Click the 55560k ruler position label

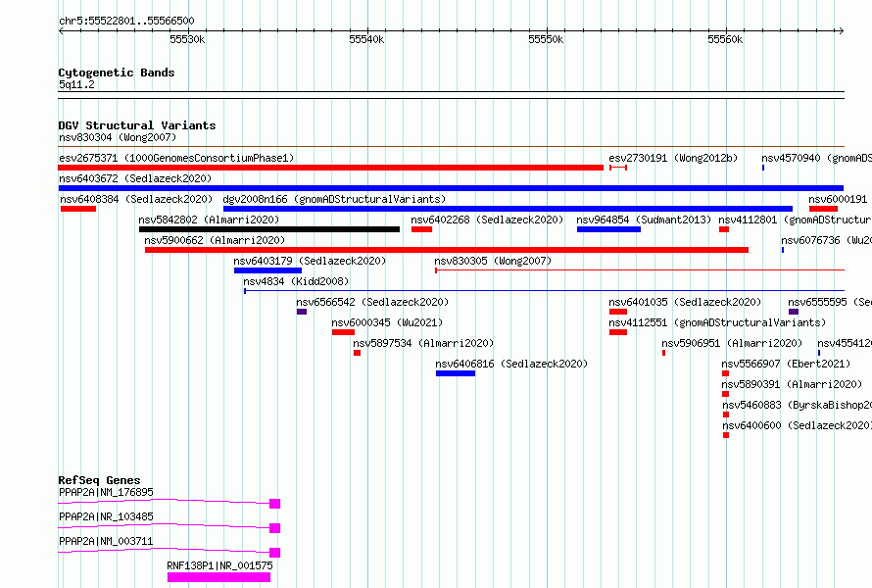[x=725, y=39]
